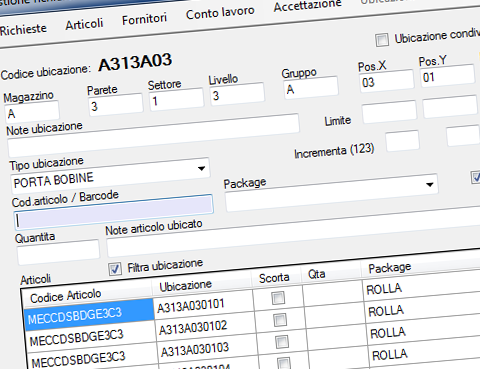Image resolution: width=480 pixels, height=369 pixels.
Task: Click ROLLA in the A313A030103 row
Action: coord(388,332)
